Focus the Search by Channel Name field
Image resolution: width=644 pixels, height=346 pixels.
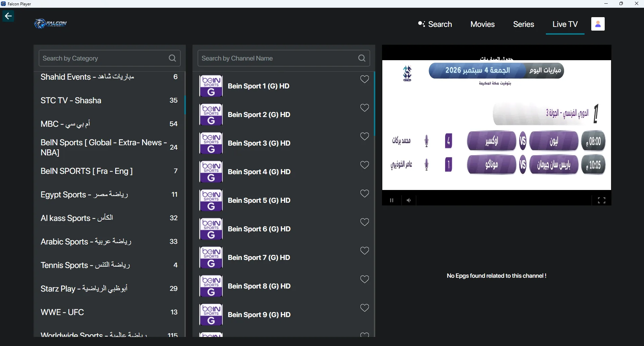point(284,58)
